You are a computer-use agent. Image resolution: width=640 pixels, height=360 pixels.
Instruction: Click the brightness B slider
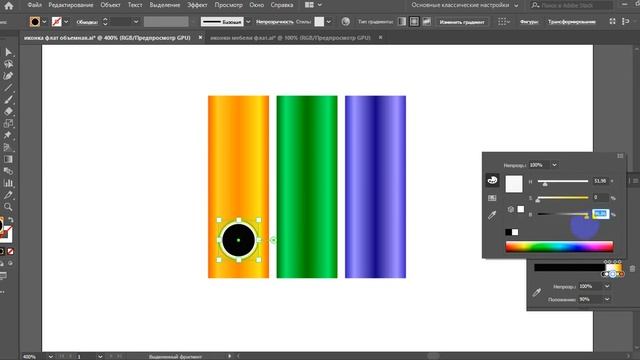pos(563,214)
